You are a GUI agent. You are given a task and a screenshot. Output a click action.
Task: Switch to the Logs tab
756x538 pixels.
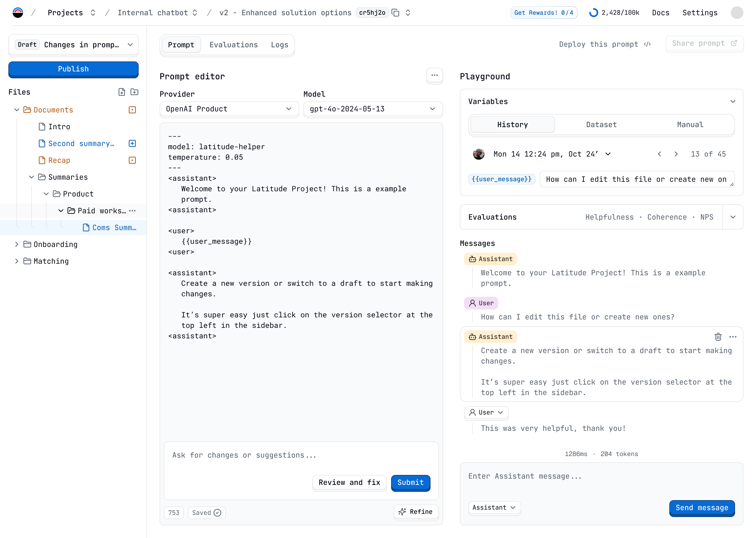(279, 45)
